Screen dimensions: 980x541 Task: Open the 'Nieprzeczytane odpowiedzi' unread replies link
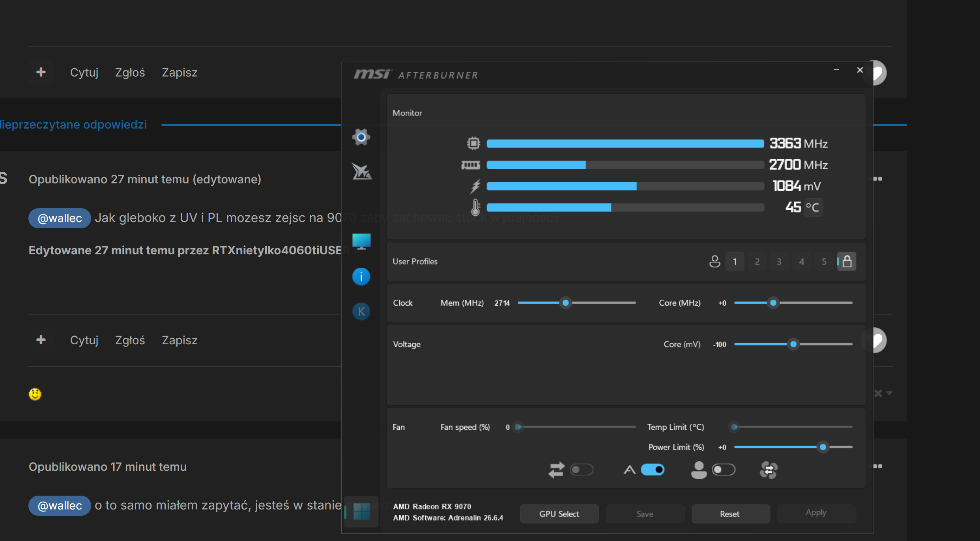tap(73, 125)
